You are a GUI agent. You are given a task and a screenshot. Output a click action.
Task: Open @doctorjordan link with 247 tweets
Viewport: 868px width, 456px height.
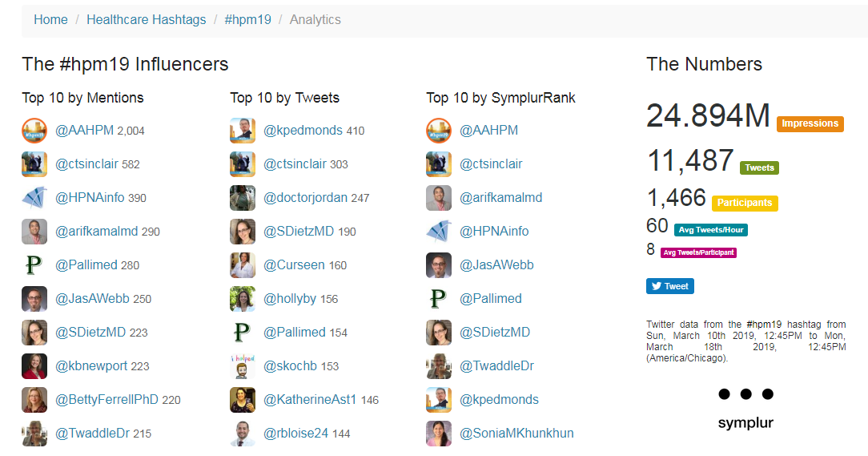tap(305, 198)
